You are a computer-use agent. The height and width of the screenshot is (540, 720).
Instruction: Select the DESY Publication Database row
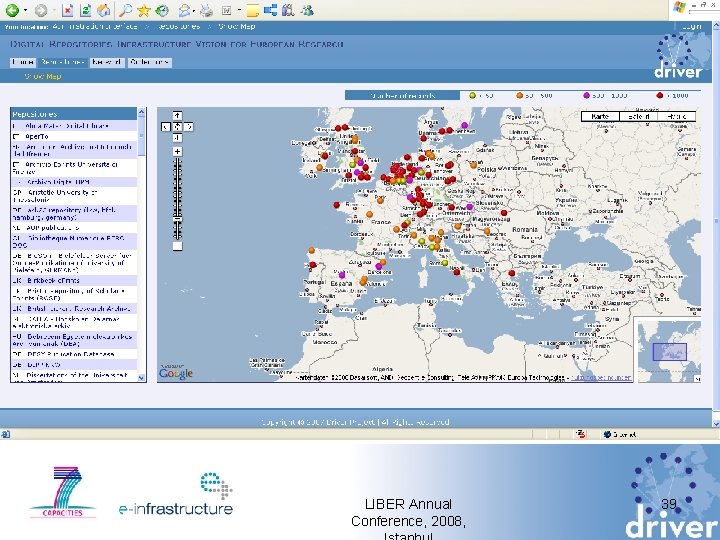click(74, 354)
